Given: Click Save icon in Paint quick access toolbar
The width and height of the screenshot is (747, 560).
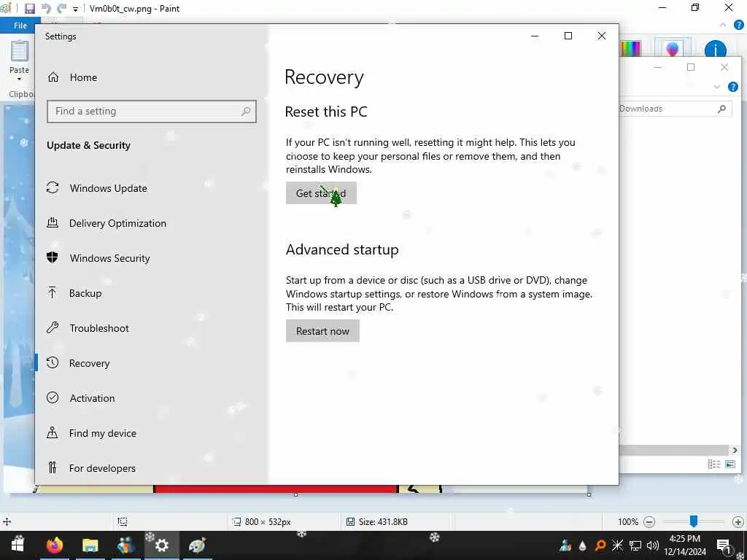Looking at the screenshot, I should pyautogui.click(x=29, y=9).
